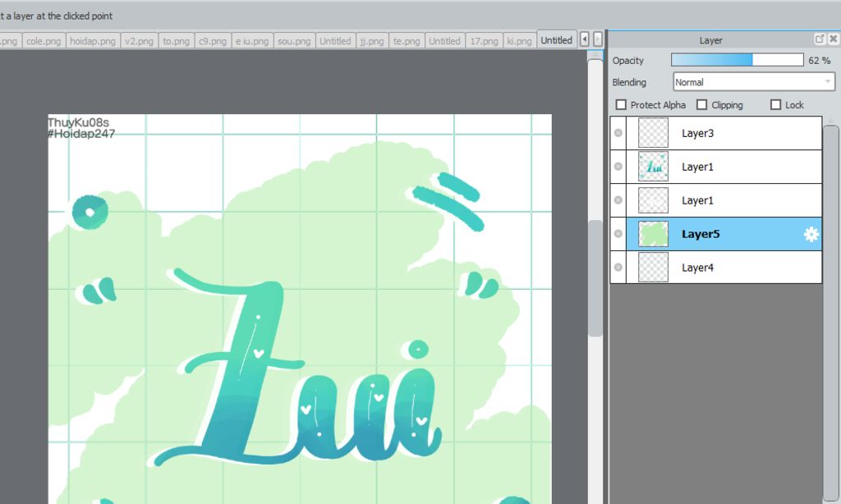Close the Layer panel
Image resolution: width=841 pixels, height=504 pixels.
pos(833,39)
